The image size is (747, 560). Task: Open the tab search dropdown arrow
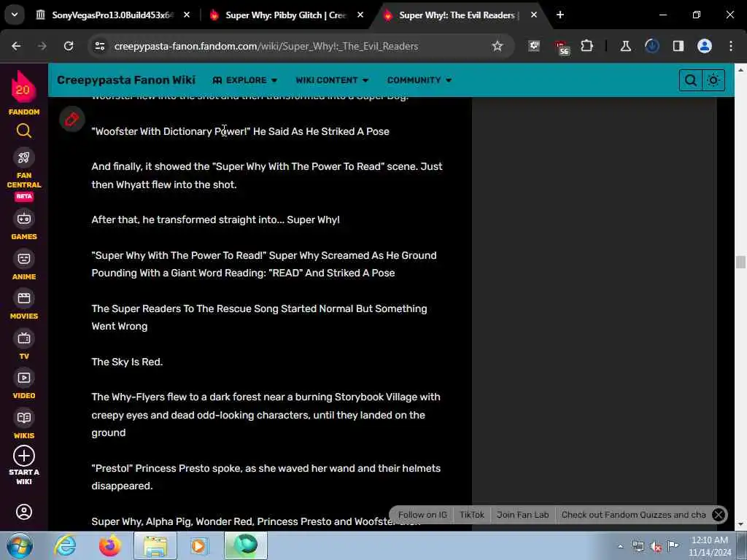[15, 15]
